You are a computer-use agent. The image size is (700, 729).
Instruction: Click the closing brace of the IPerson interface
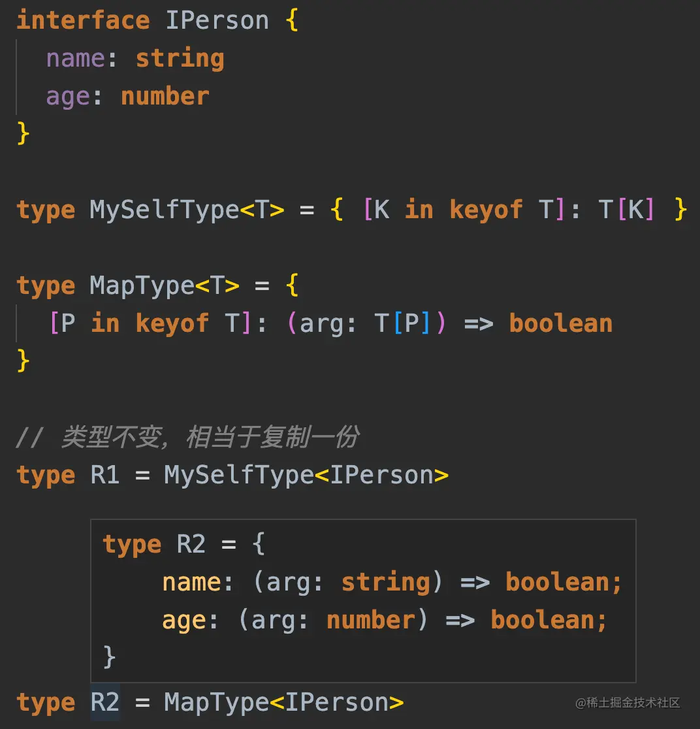coord(24,134)
